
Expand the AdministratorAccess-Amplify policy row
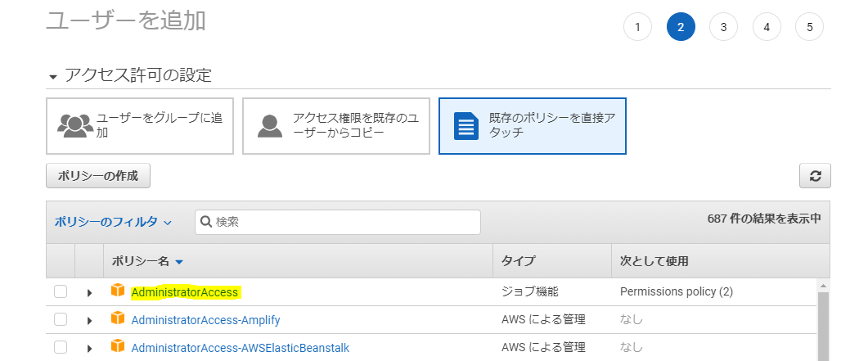pyautogui.click(x=89, y=321)
